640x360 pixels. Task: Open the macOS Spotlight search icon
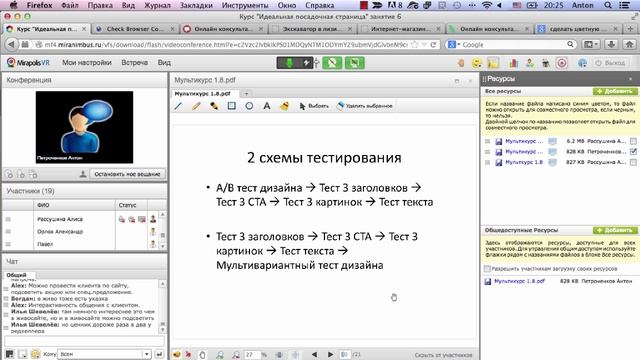point(608,5)
